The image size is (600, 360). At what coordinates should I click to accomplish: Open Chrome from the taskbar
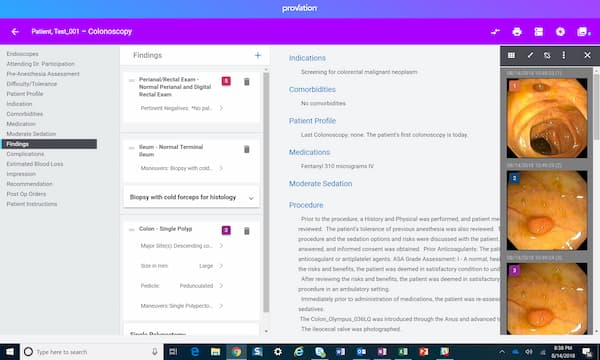(236, 352)
